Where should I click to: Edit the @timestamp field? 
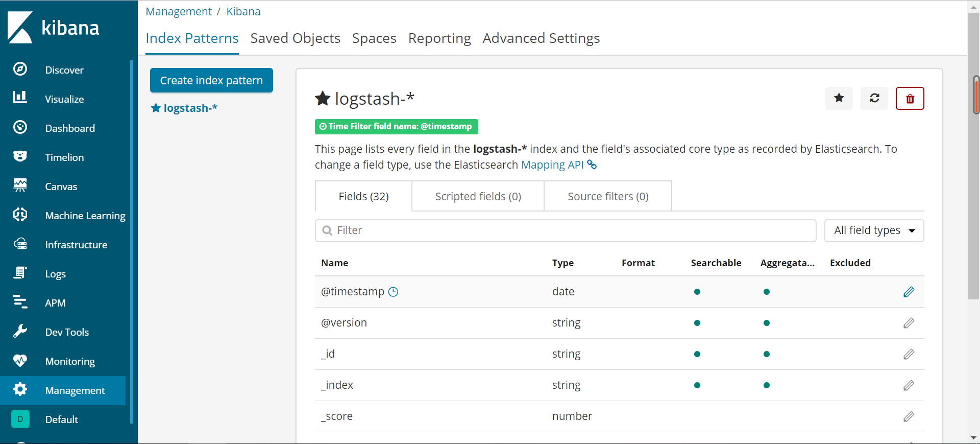(909, 292)
